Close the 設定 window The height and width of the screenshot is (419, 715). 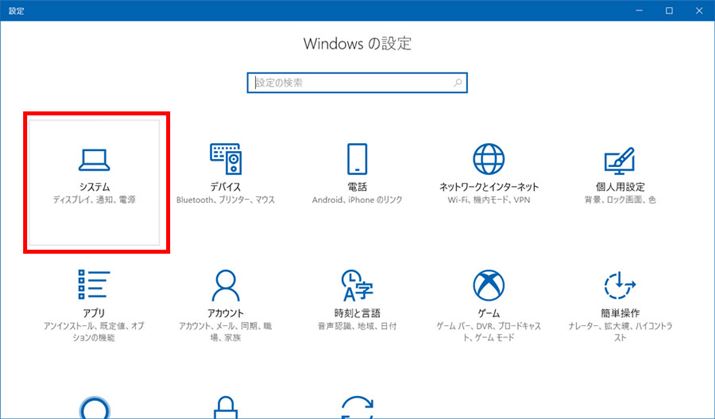pos(699,10)
